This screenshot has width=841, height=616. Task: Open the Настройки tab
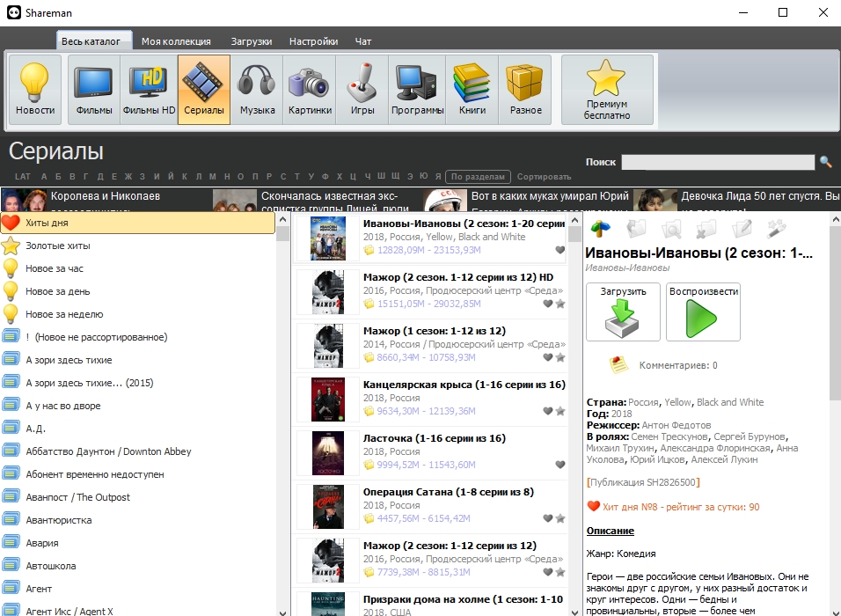(x=313, y=41)
